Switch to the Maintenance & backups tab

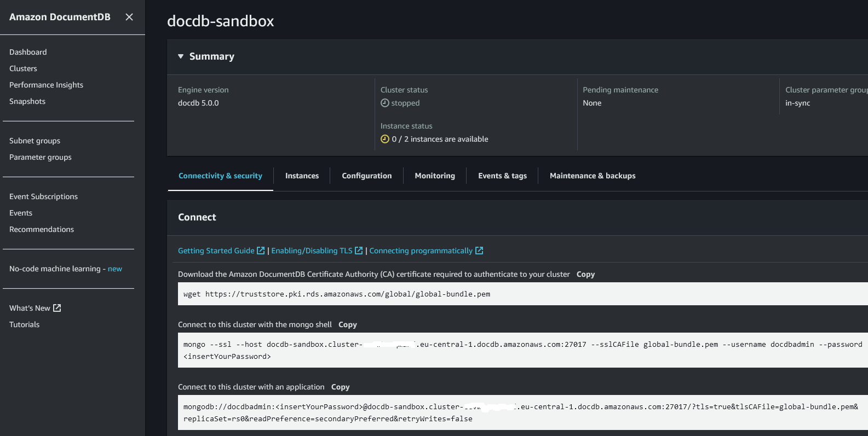click(593, 176)
